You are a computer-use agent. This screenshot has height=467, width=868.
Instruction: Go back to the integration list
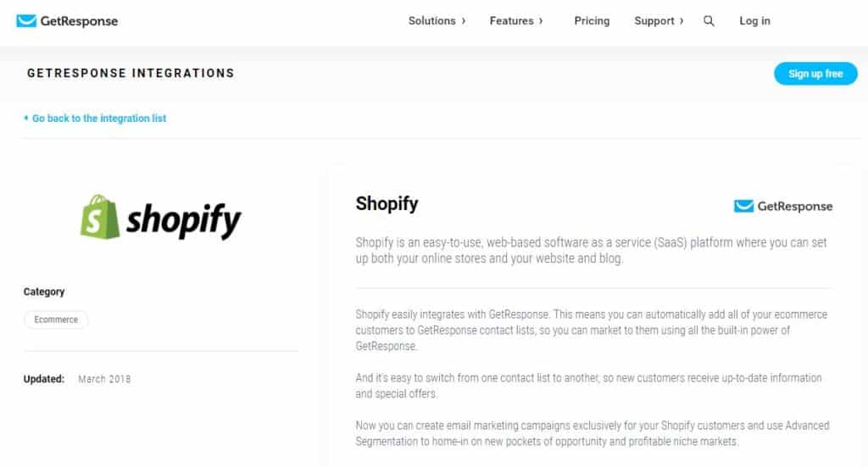point(99,119)
